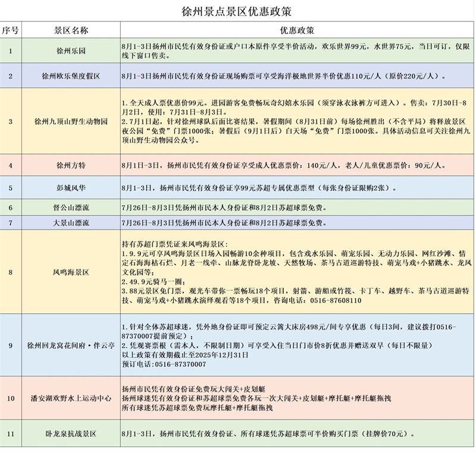The height and width of the screenshot is (453, 476).
Task: Click the 卧龙泉抗战景区 half-price policy text
Action: tap(268, 434)
